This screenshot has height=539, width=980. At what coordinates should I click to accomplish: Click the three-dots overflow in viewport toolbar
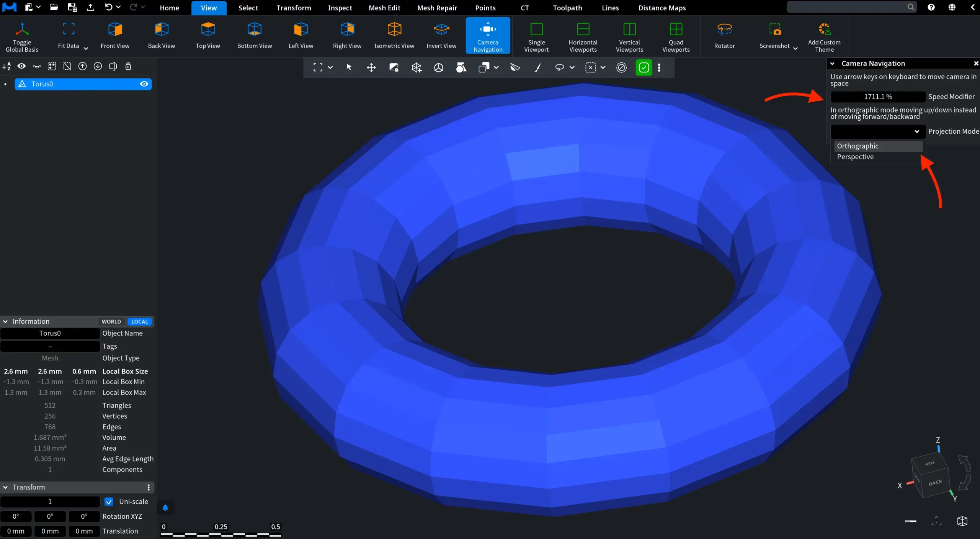point(659,67)
